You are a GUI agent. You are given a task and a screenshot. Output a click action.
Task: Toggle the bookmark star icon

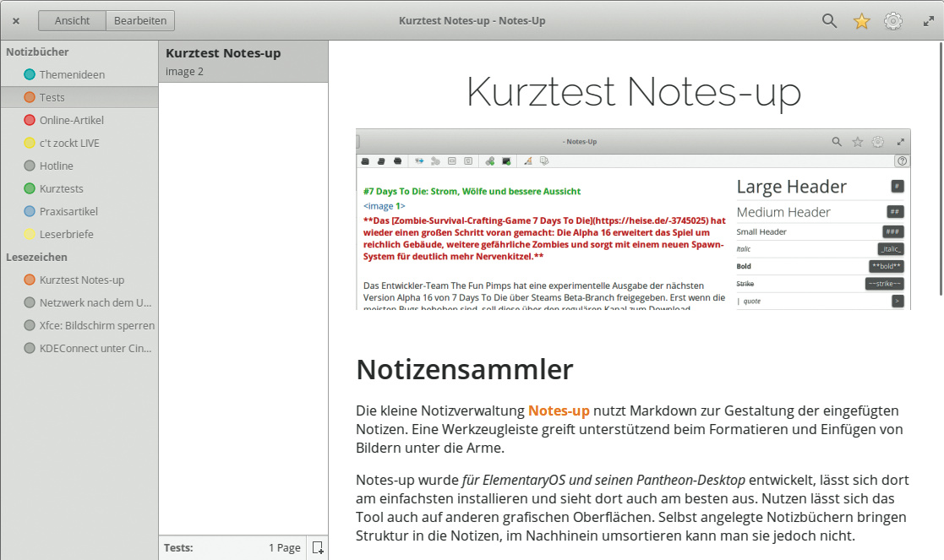861,21
